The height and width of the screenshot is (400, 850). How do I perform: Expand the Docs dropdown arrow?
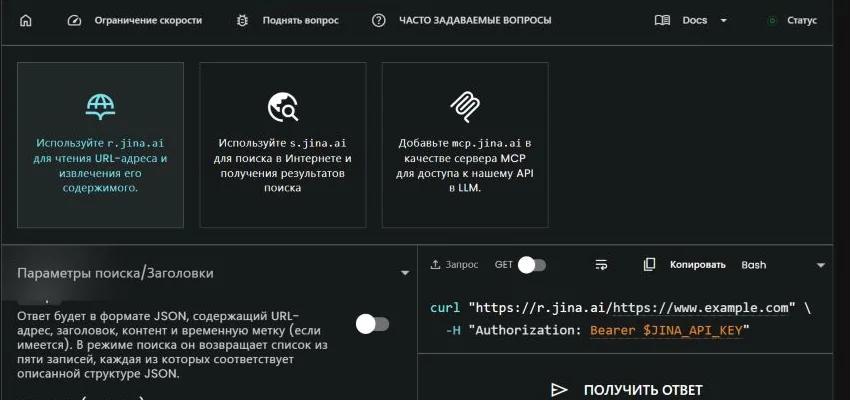(x=723, y=21)
